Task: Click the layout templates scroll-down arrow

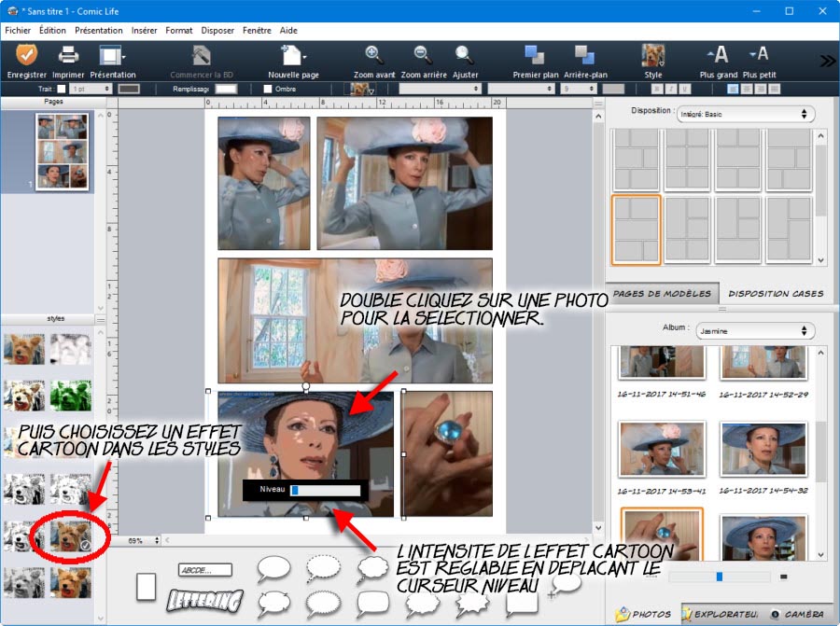Action: 820,261
